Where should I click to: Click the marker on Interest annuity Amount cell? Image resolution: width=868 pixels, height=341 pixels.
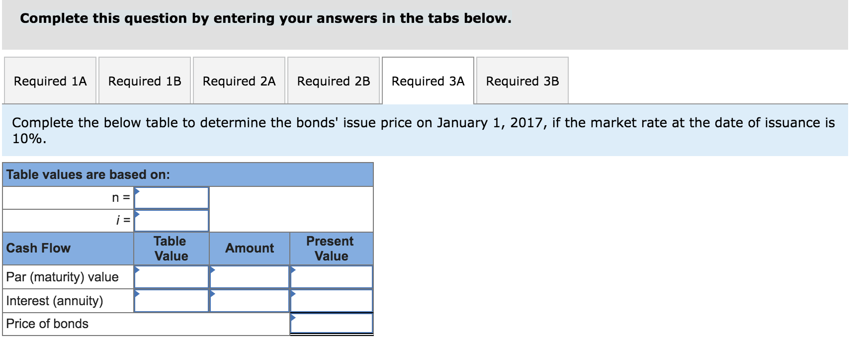(x=214, y=294)
